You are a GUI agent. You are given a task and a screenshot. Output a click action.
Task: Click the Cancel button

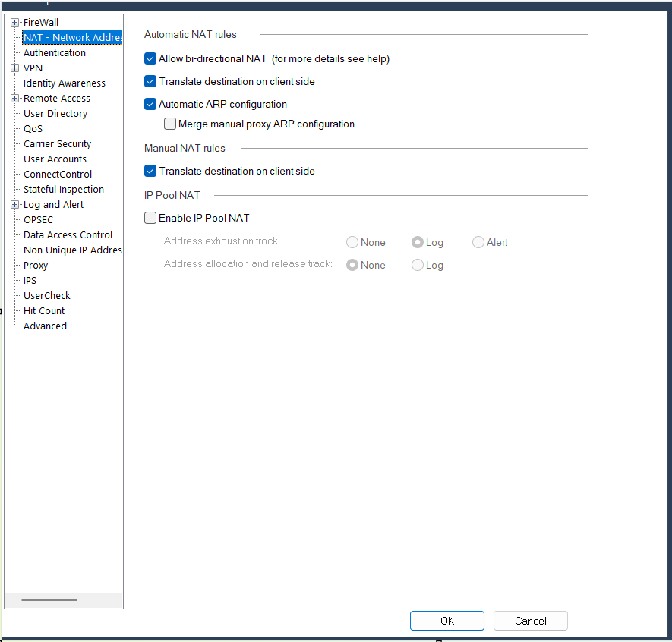(x=531, y=621)
